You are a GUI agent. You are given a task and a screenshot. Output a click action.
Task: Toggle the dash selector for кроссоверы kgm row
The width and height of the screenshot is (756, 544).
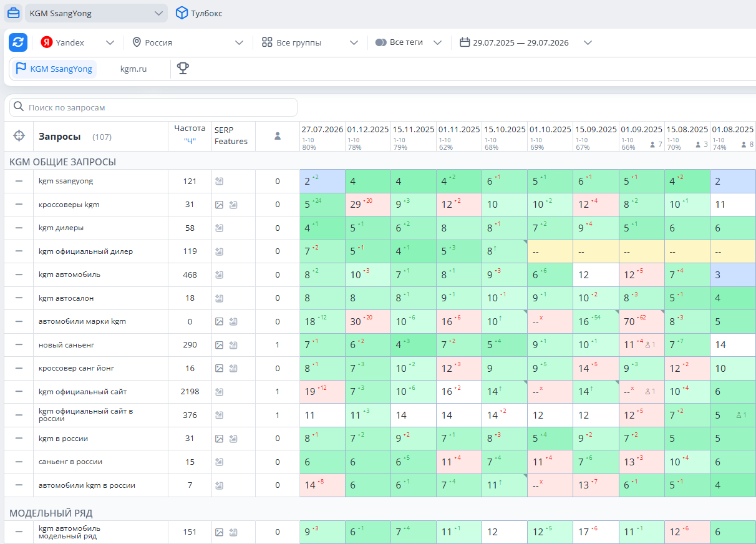tap(19, 205)
